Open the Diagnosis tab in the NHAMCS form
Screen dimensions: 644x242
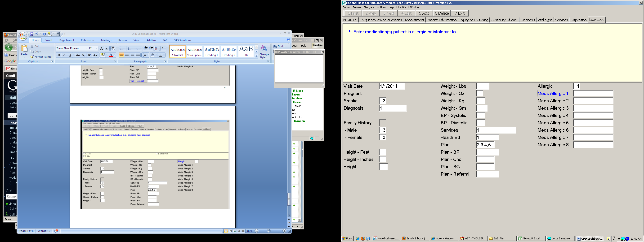pyautogui.click(x=528, y=20)
